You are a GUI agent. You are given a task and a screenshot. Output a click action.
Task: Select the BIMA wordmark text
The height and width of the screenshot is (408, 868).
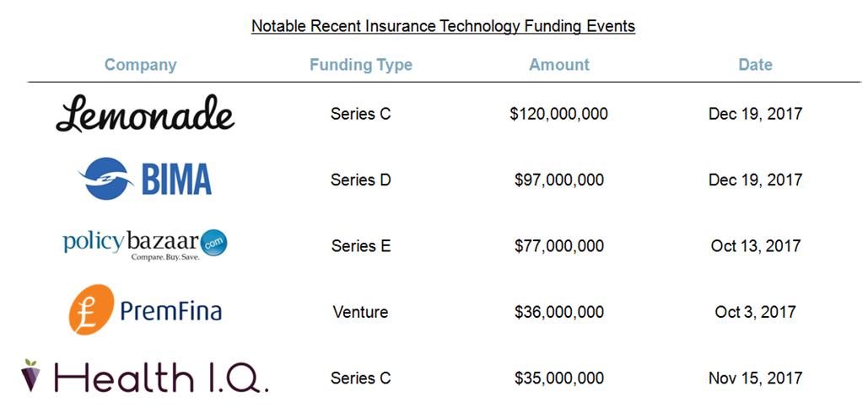[x=176, y=179]
